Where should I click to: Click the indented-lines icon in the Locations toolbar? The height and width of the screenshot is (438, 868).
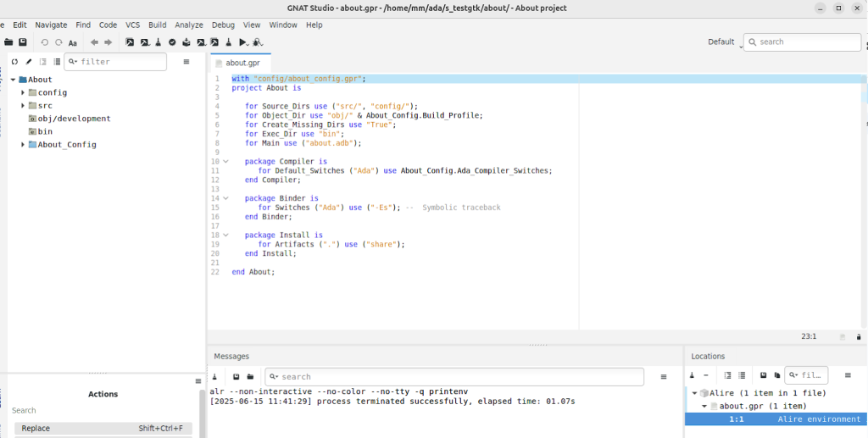tap(728, 375)
